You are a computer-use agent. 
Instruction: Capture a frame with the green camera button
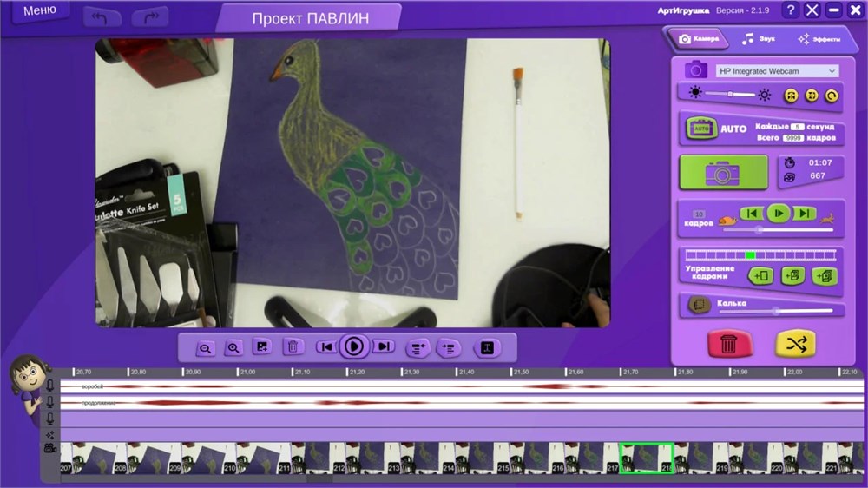click(x=723, y=173)
